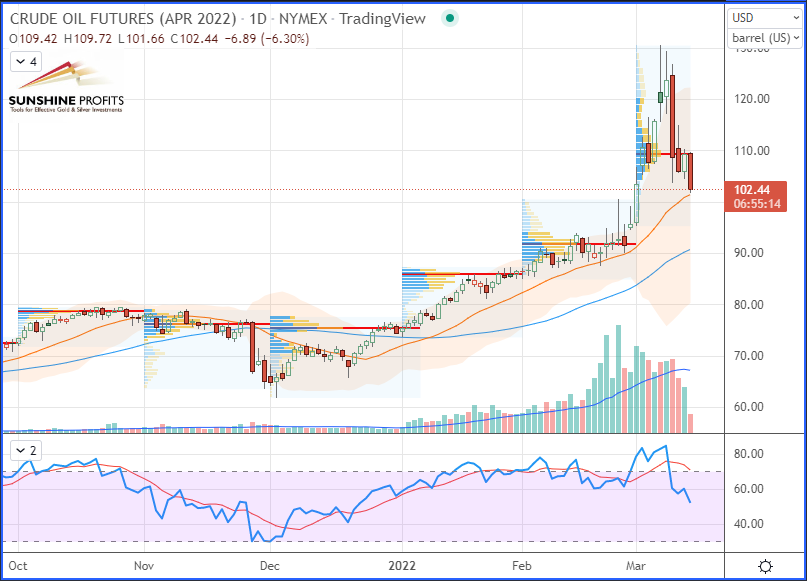Viewport: 807px width, 581px height.
Task: Click the latest red candlestick near 102.44
Action: 690,171
